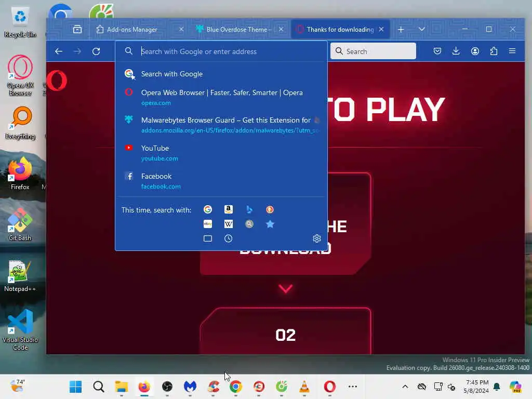Open Opera Web Browser suggestion

pyautogui.click(x=221, y=97)
